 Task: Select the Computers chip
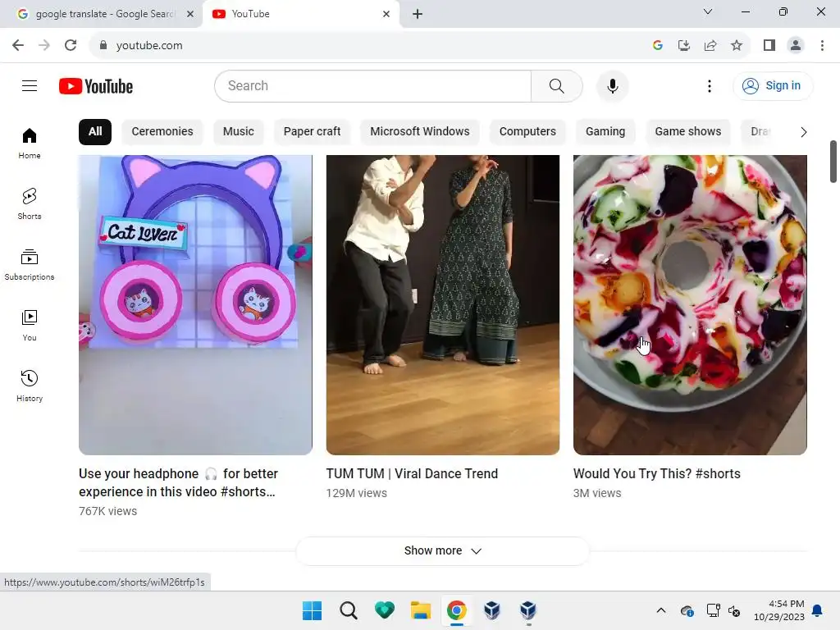[527, 132]
